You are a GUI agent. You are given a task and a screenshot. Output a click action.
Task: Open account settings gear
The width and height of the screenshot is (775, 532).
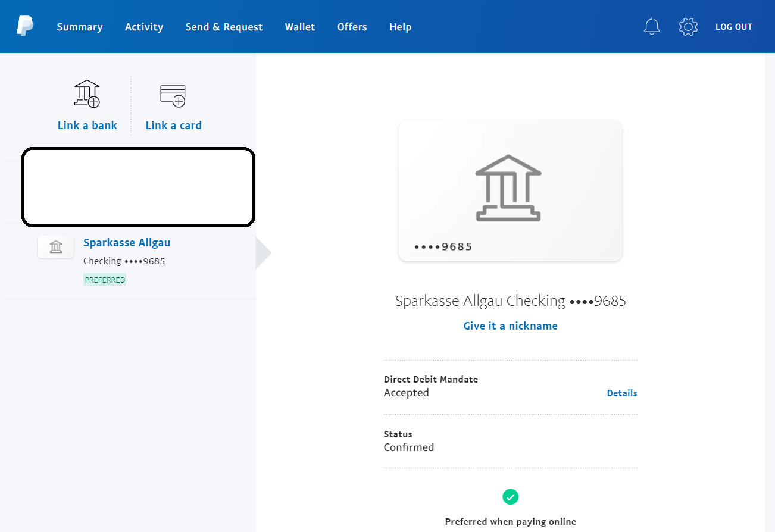pyautogui.click(x=688, y=26)
